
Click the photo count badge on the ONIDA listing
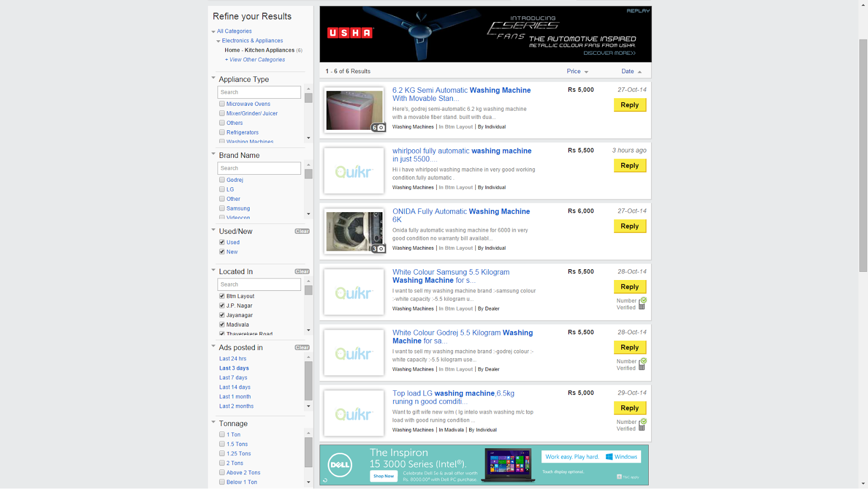(x=378, y=249)
